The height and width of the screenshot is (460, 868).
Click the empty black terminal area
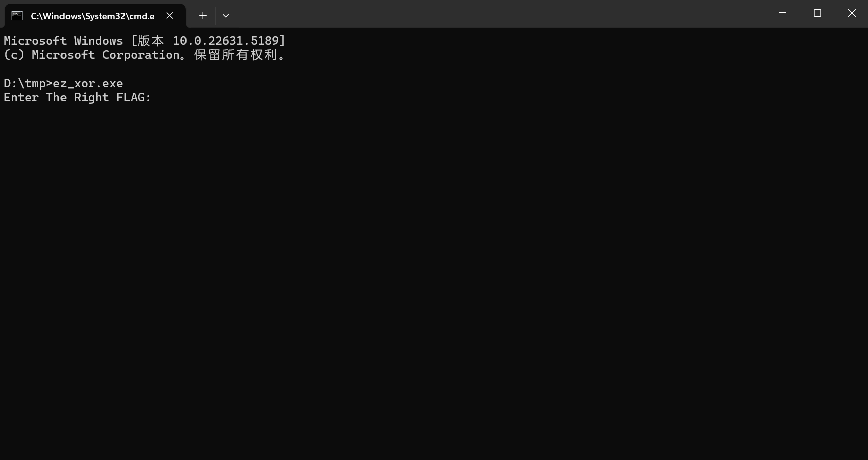coord(433,282)
